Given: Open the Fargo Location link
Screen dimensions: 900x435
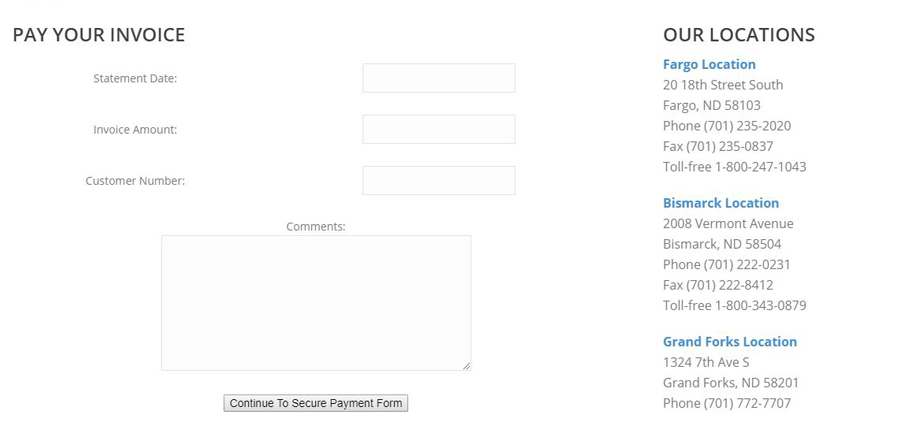Looking at the screenshot, I should click(x=709, y=64).
